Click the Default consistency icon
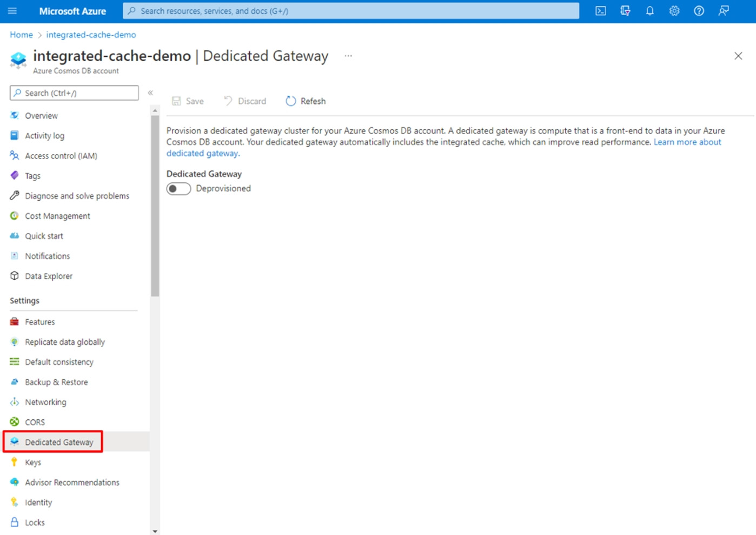Screen dimensions: 756x535 pos(15,361)
